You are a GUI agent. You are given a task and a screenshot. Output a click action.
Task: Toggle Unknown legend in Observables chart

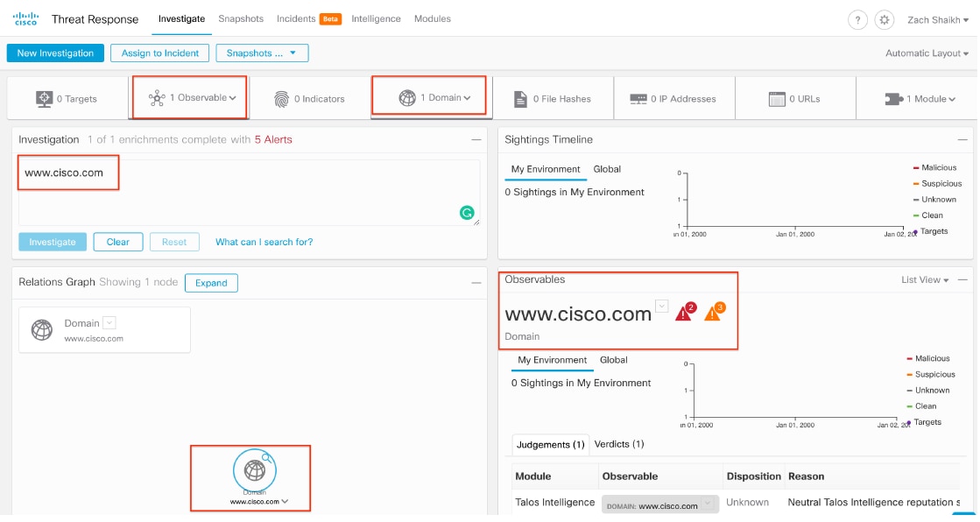click(928, 390)
